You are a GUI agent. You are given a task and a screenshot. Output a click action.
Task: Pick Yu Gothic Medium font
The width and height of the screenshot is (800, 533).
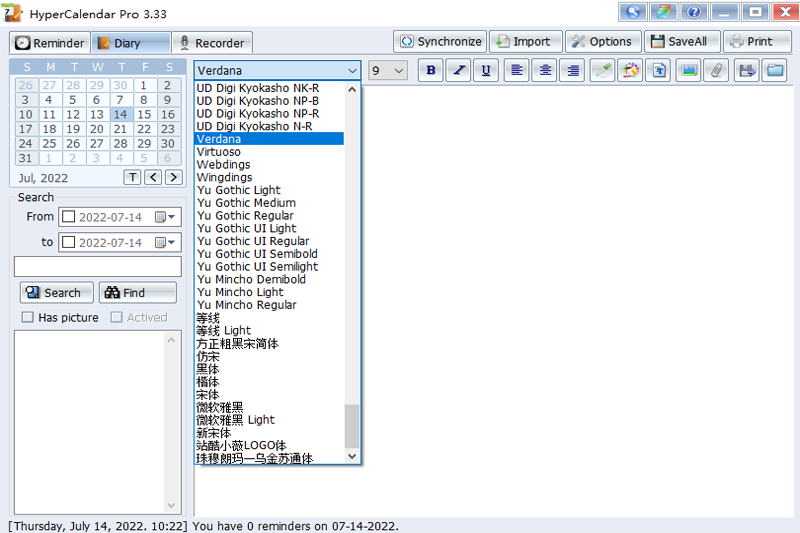point(269,202)
